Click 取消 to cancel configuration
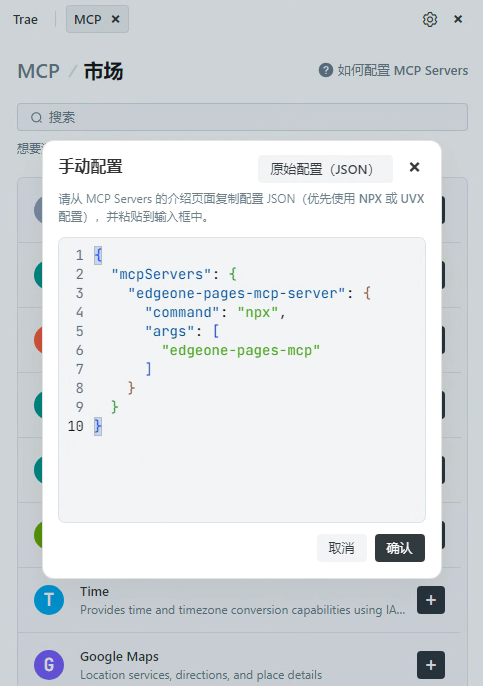The image size is (483, 686). 342,548
